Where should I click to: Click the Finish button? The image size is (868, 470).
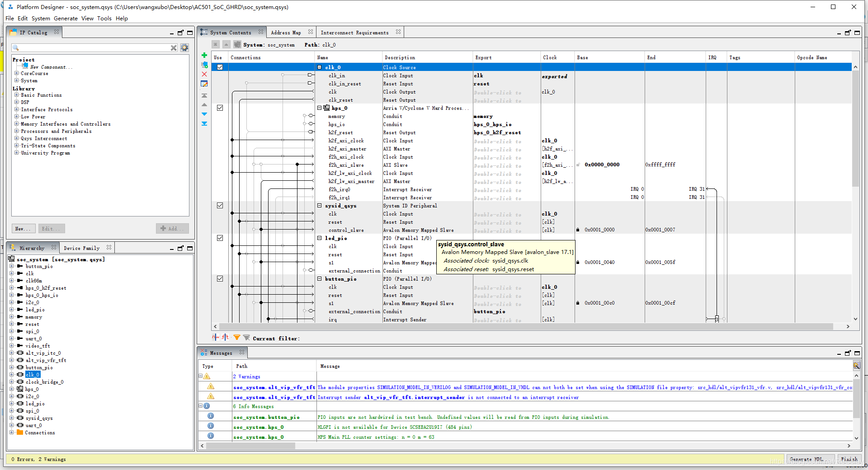click(x=849, y=459)
